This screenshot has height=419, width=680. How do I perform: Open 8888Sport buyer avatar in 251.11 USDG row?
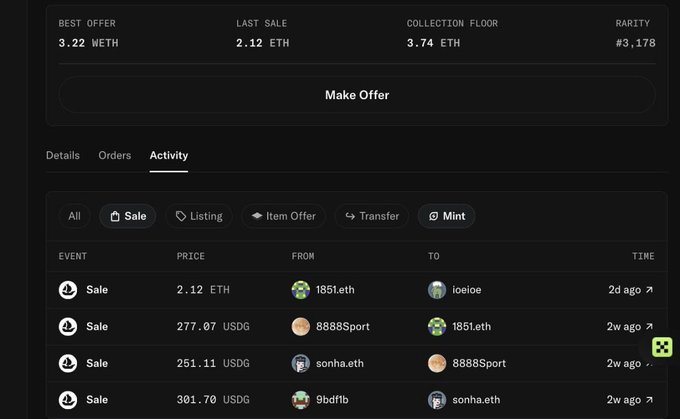pos(437,363)
